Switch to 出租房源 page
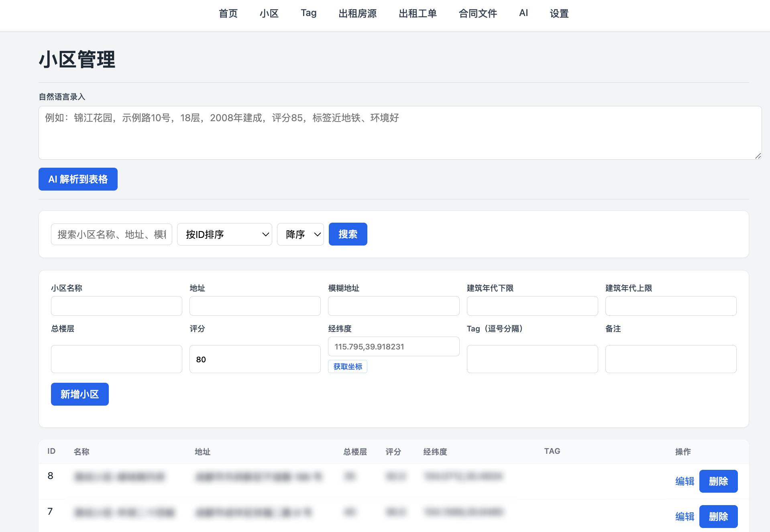 357,14
